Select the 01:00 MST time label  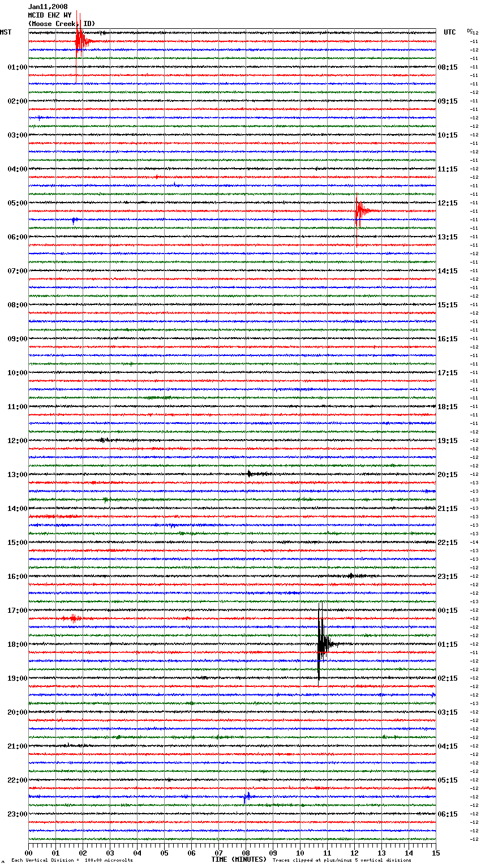(17, 67)
